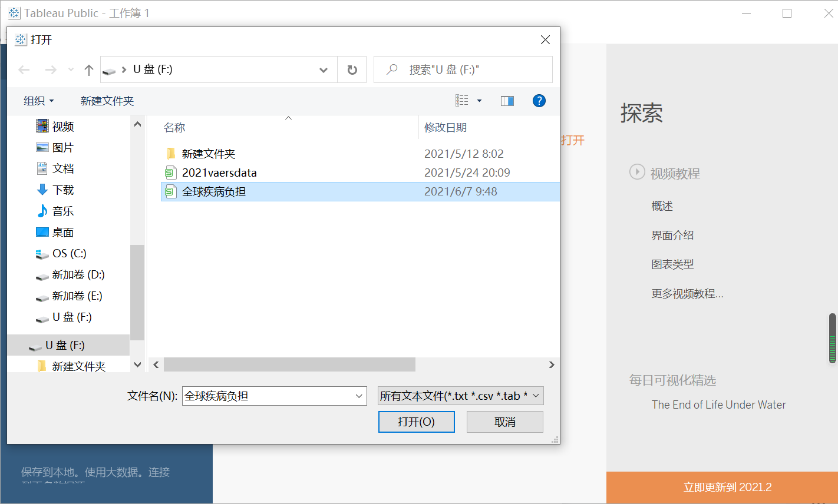Sort files by 名称 column header
This screenshot has height=504, width=838.
(174, 127)
